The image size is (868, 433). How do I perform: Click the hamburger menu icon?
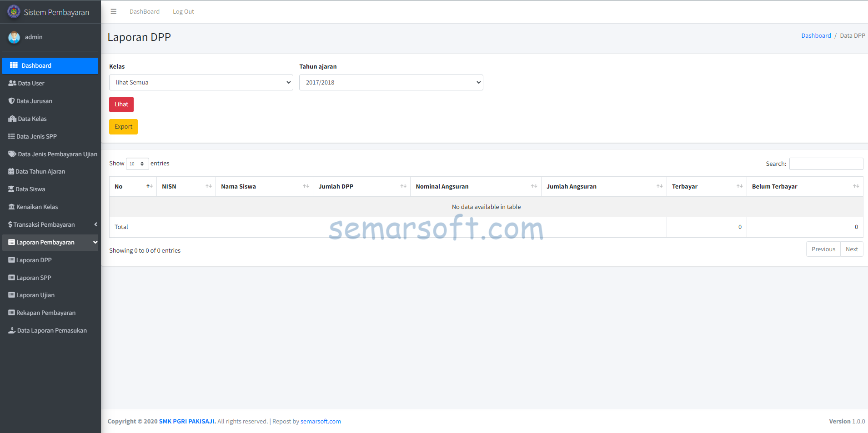point(113,11)
